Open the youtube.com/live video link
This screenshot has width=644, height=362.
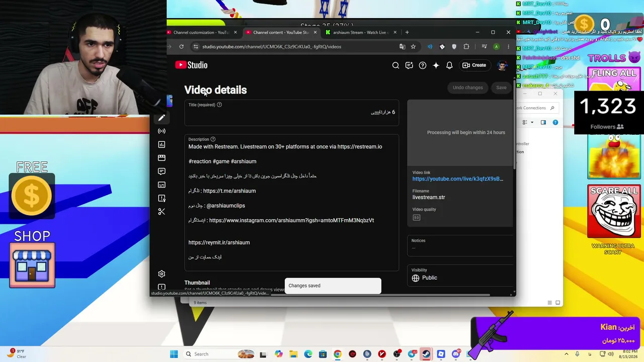(x=458, y=179)
